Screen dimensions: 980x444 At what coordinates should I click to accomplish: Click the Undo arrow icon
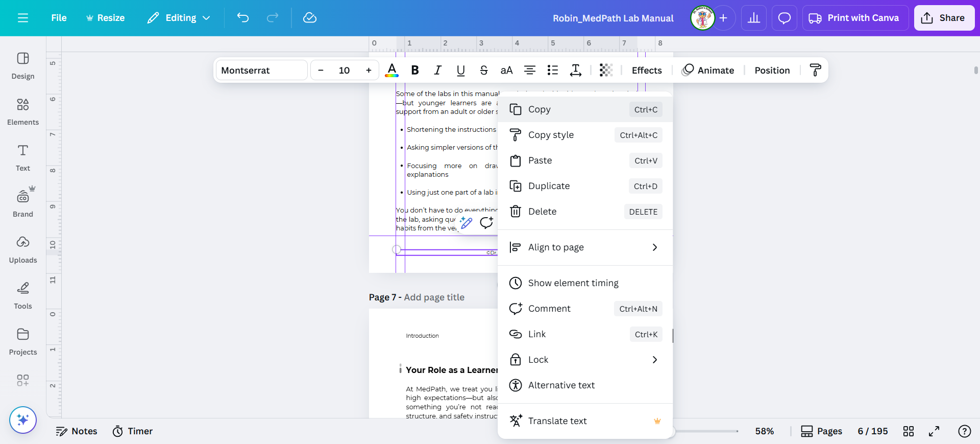click(x=243, y=18)
